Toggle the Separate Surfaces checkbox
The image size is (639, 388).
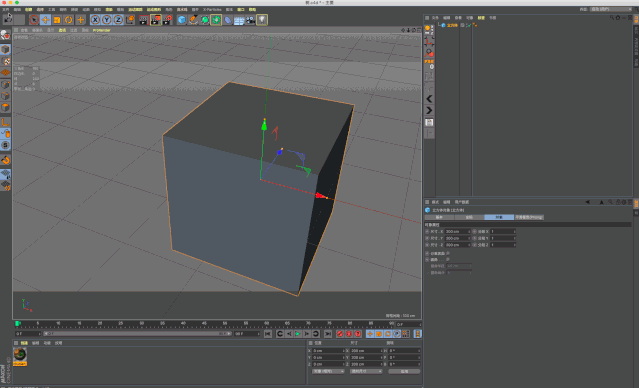pyautogui.click(x=447, y=253)
